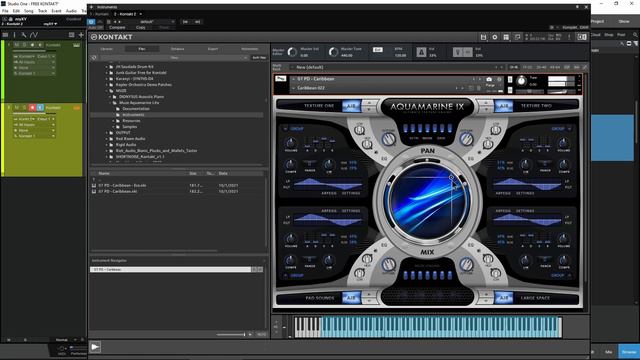
Task: Click play button at bottom left of Kontakt
Action: point(95,347)
